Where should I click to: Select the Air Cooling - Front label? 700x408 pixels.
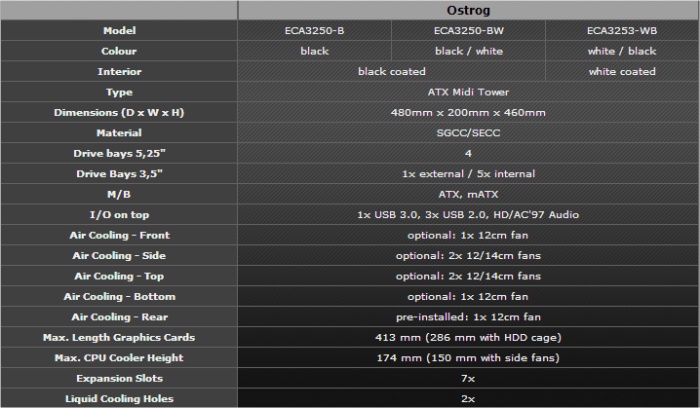click(119, 235)
